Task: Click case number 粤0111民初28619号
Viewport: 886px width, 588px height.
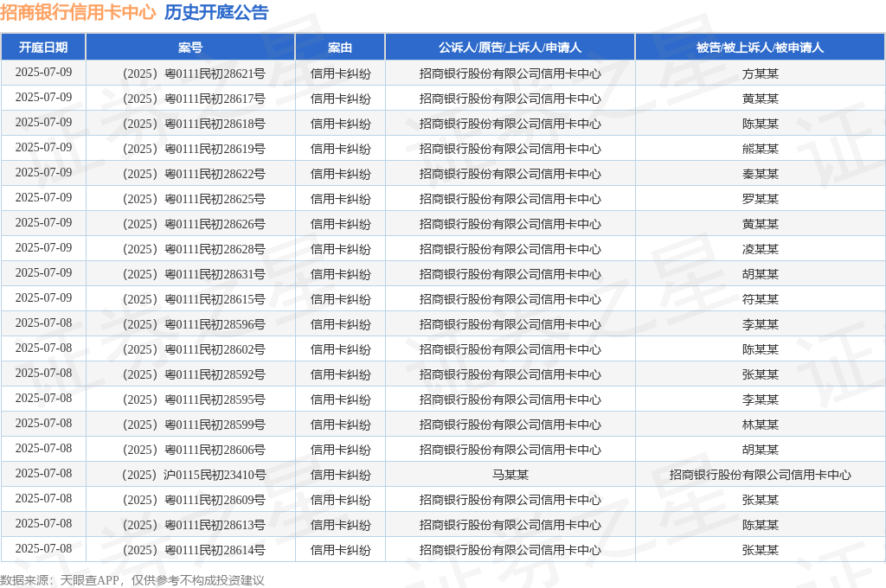Action: click(x=194, y=149)
